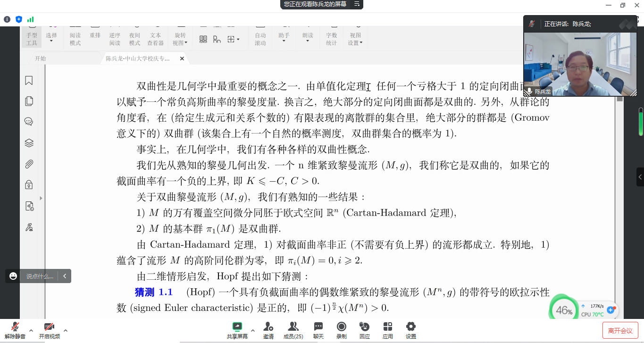Viewport: 644px width, 343px height.
Task: Show the layers panel in sidebar
Action: (x=29, y=143)
